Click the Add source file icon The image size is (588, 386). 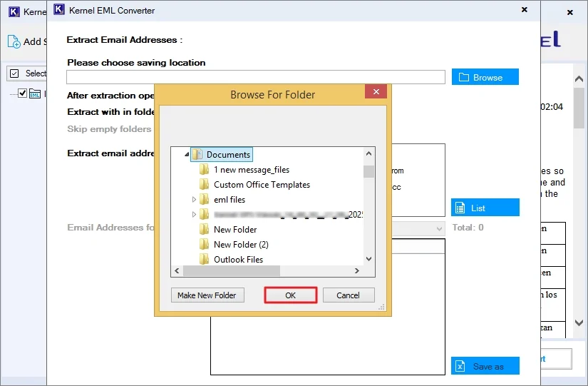14,41
